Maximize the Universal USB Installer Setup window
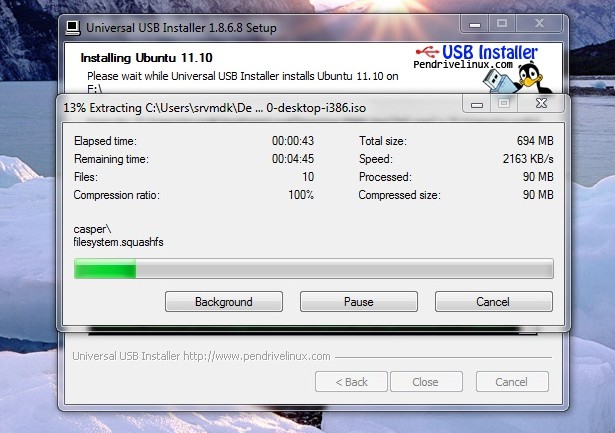Screen dimensions: 615x433 click(502, 24)
